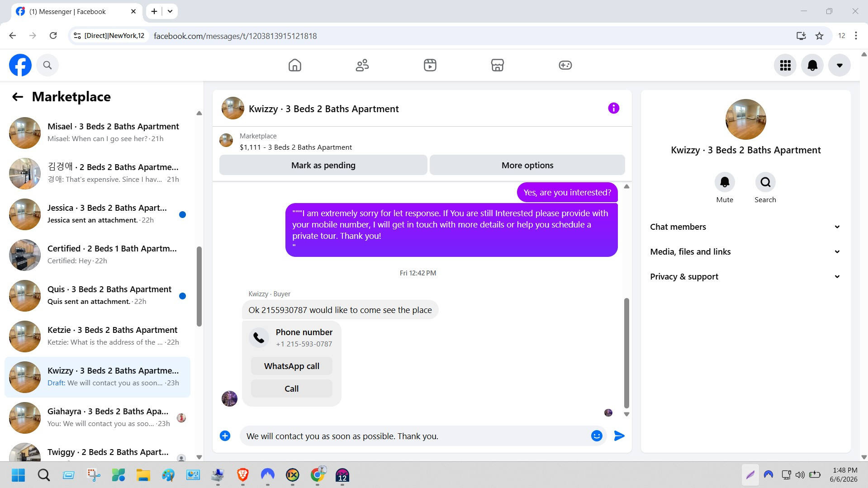Open Misael's 3 Beds 2 Baths conversation
Screen dimensions: 868x488
point(97,133)
